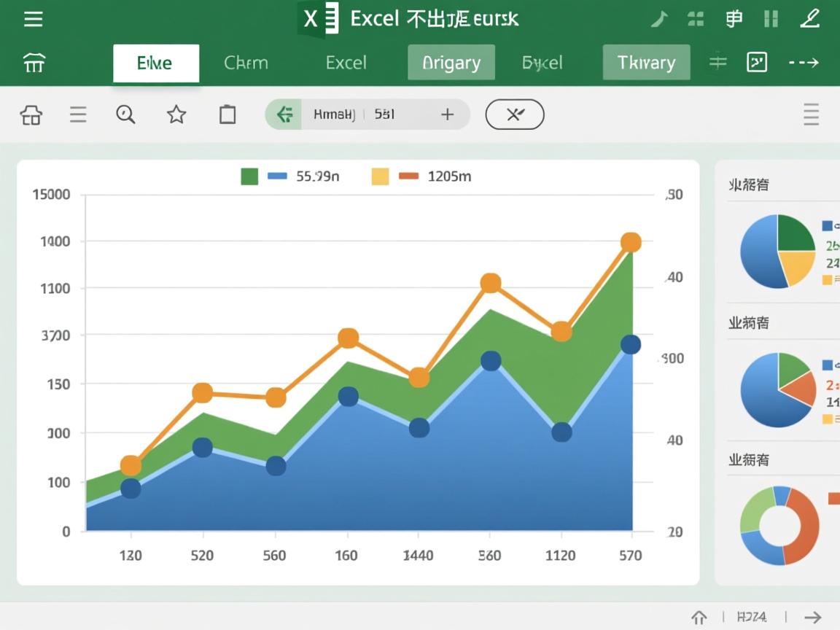Viewport: 840px width, 630px height.
Task: Click the green back arrow icon
Action: coord(284,114)
